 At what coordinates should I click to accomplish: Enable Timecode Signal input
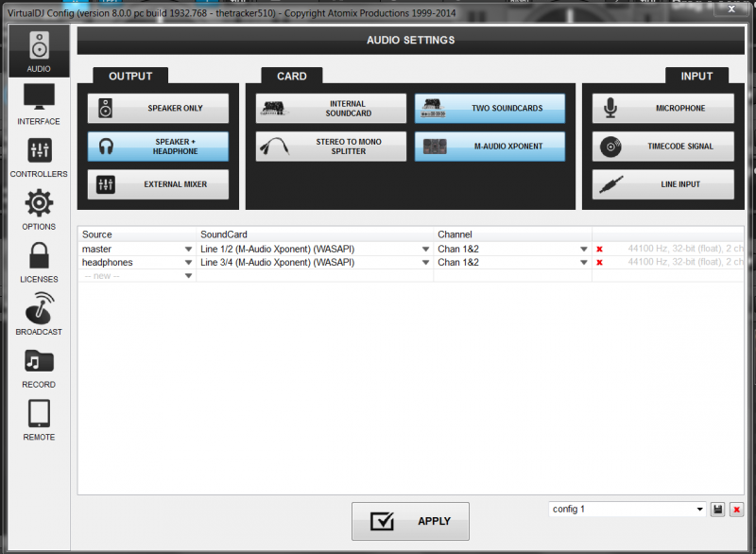coord(663,147)
